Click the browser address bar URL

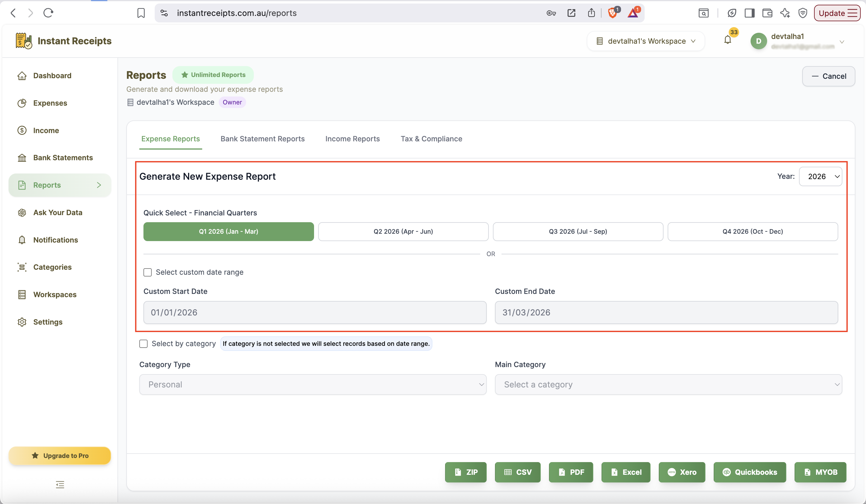[237, 13]
